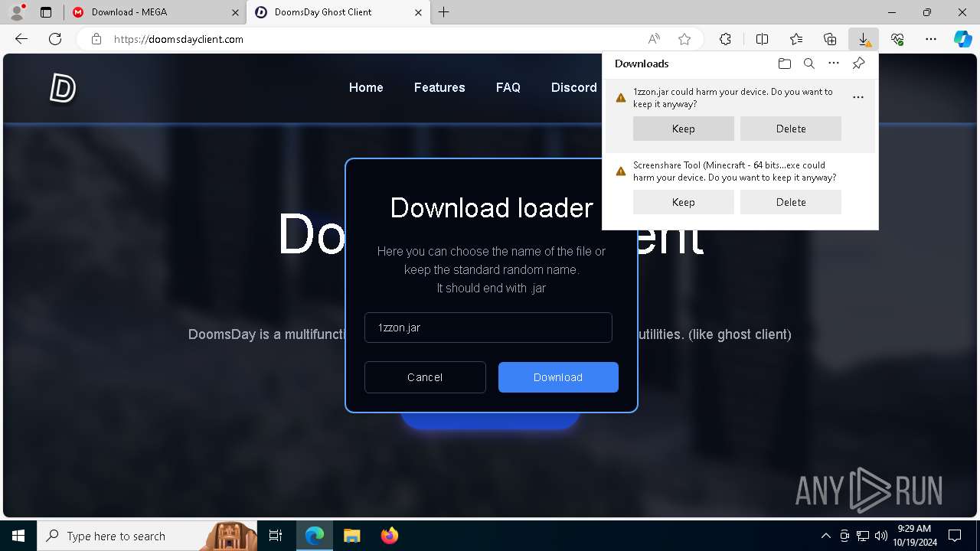Open a new tab with plus icon

pos(444,12)
